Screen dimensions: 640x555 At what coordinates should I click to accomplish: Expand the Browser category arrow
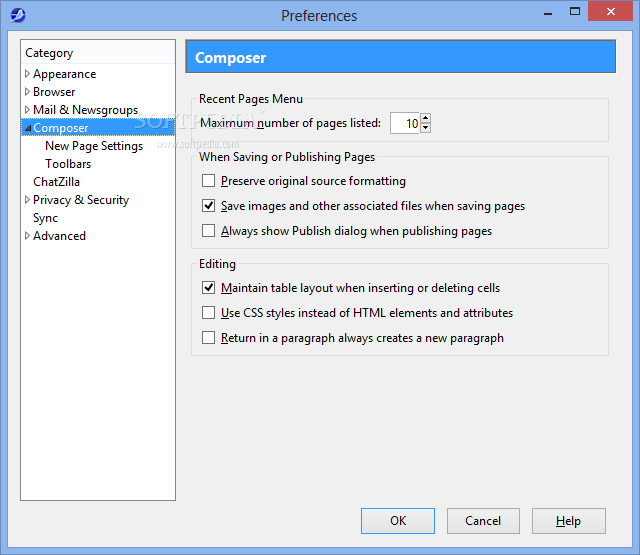pyautogui.click(x=27, y=92)
